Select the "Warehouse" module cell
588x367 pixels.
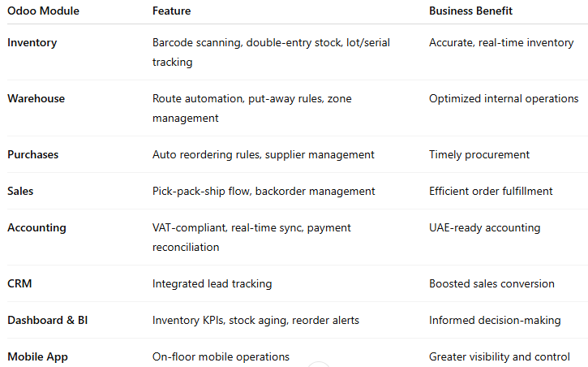[36, 99]
